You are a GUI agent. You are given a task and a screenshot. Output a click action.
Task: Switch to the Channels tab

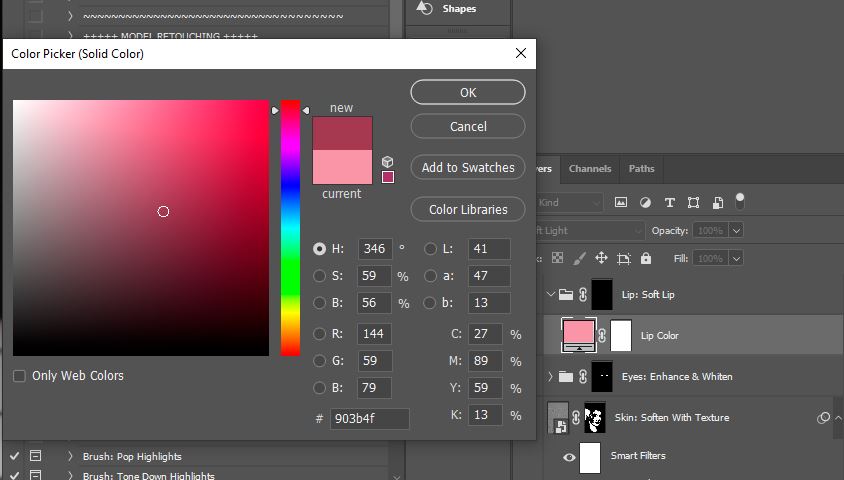click(x=590, y=169)
